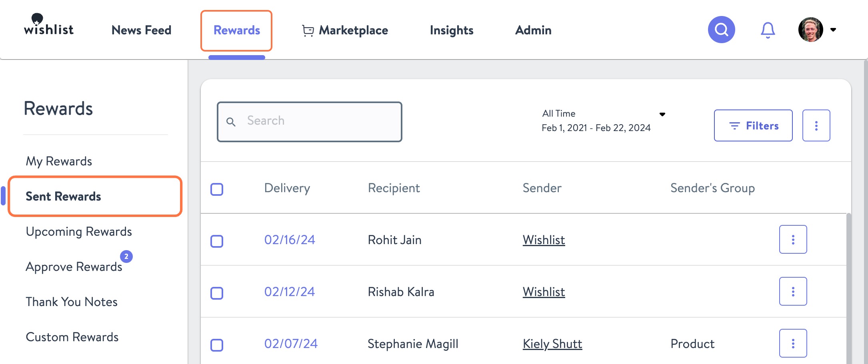Select the checkbox for the 02/07/24 reward
Viewport: 868px width, 364px height.
click(216, 344)
